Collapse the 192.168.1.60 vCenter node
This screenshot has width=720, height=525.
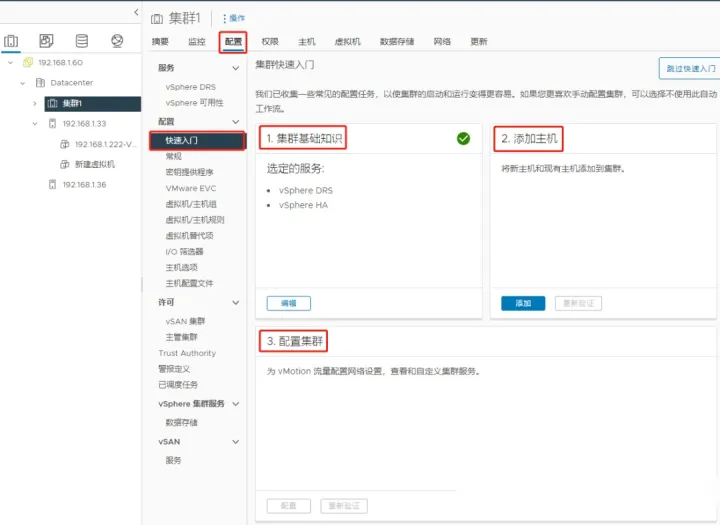(x=11, y=62)
